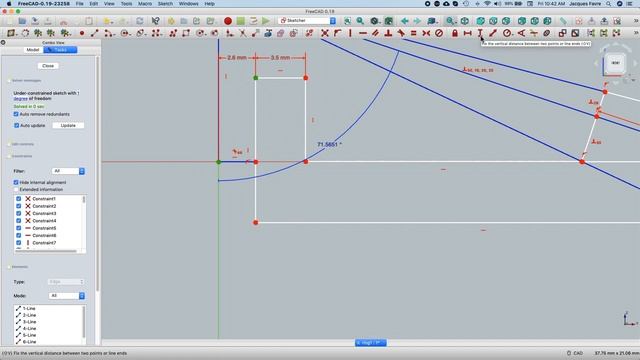Uncheck Constraint5 in constraints list

tap(18, 228)
